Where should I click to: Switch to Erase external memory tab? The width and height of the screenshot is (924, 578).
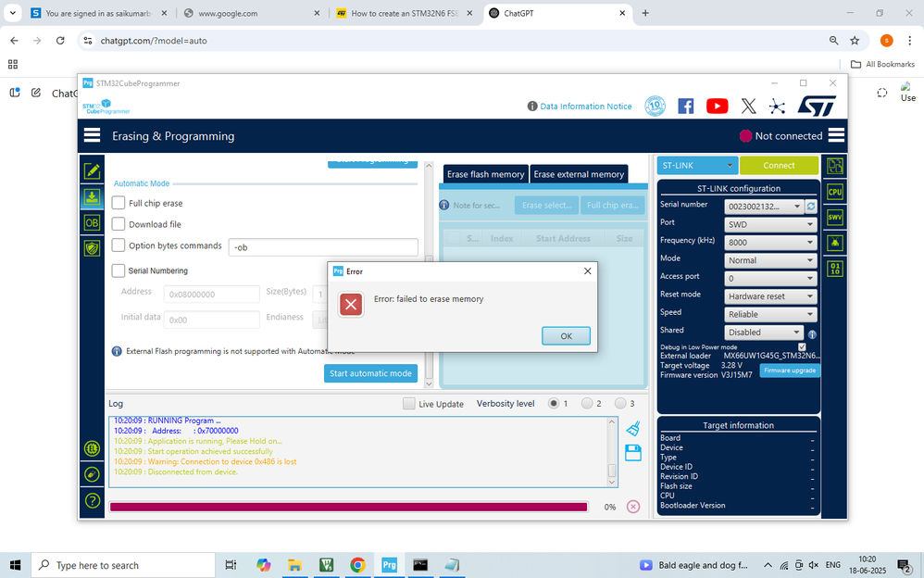(x=579, y=174)
